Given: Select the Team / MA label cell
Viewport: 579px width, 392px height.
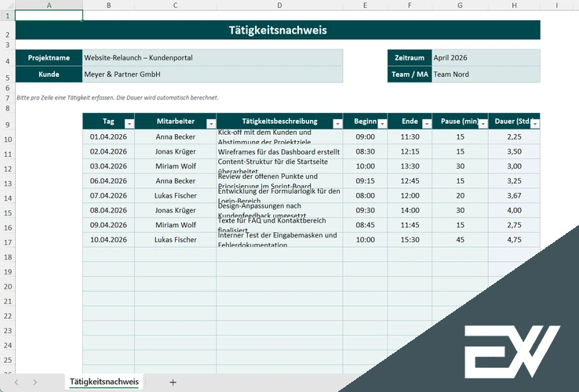Looking at the screenshot, I should [410, 74].
